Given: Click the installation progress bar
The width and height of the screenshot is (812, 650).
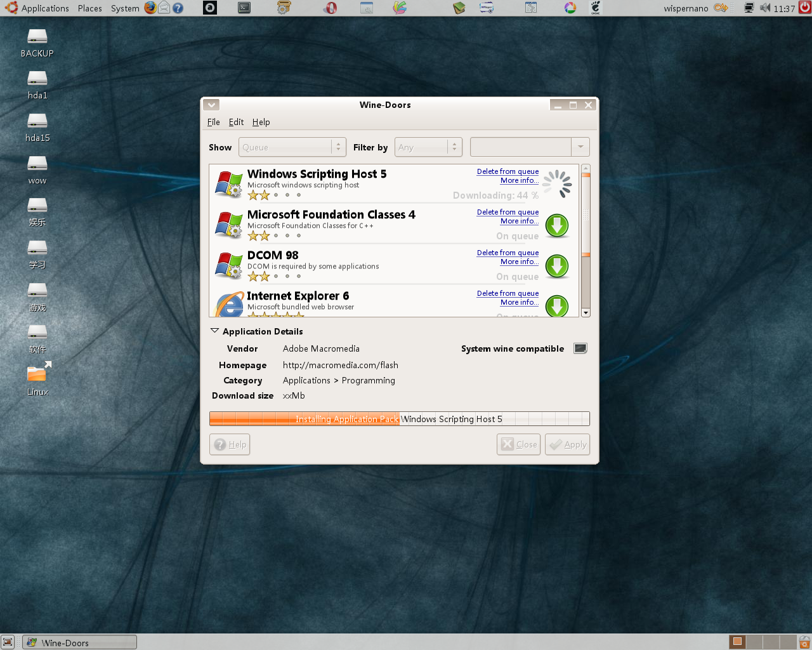Looking at the screenshot, I should (400, 419).
